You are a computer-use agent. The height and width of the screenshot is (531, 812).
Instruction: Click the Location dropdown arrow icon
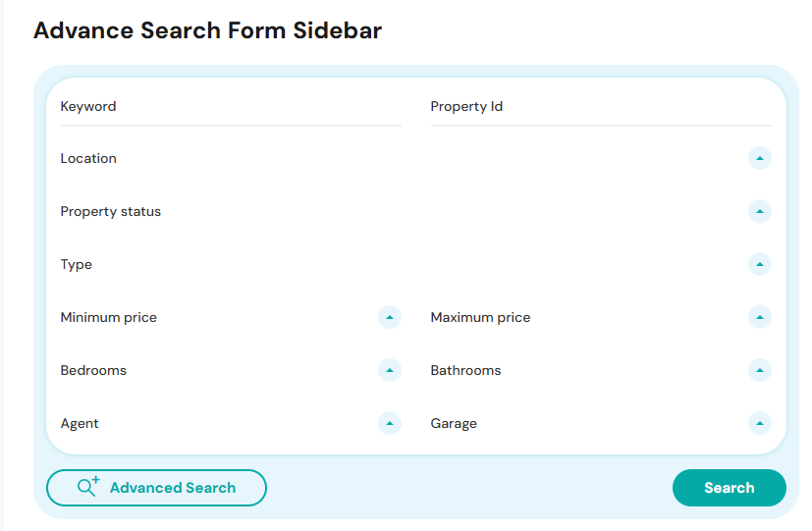(760, 158)
